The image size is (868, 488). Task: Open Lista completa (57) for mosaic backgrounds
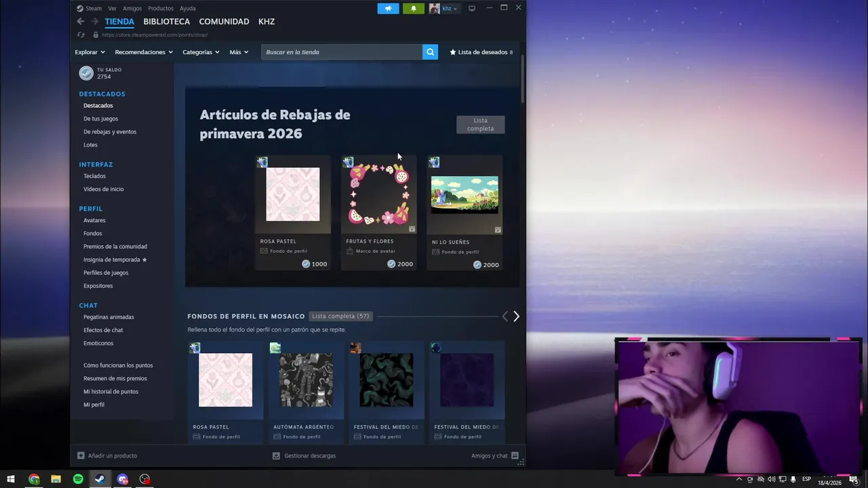[x=340, y=316]
